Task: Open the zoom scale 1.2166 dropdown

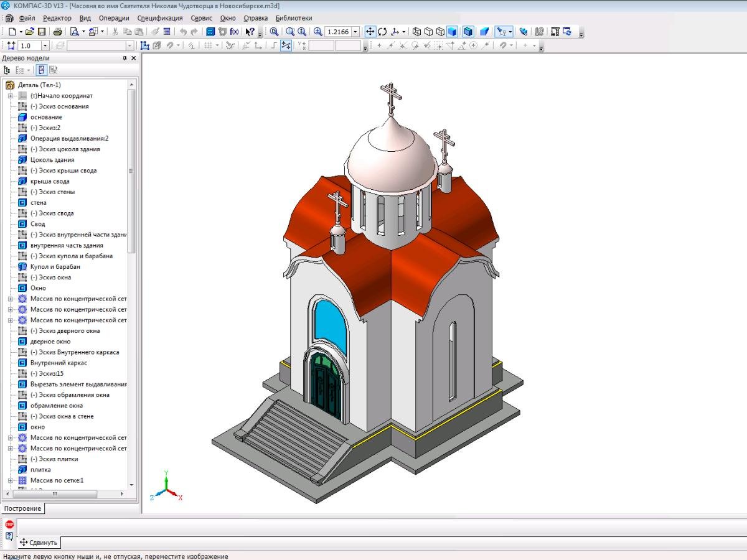Action: pos(355,32)
